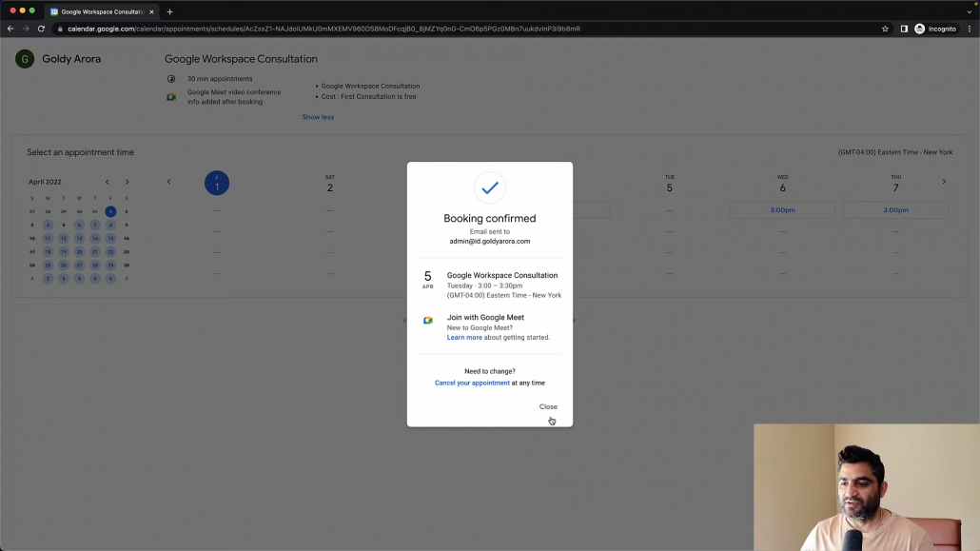Go to previous month in mini calendar
980x551 pixels.
[x=107, y=182]
